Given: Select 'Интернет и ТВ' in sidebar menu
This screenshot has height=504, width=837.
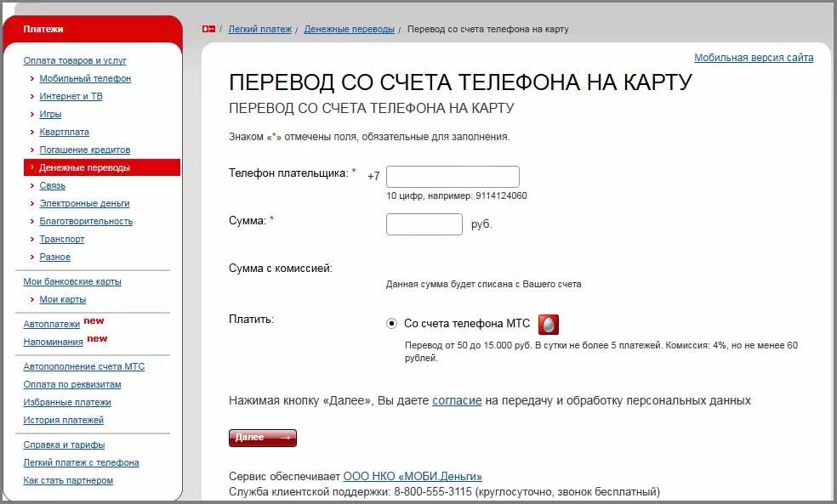Looking at the screenshot, I should (71, 97).
